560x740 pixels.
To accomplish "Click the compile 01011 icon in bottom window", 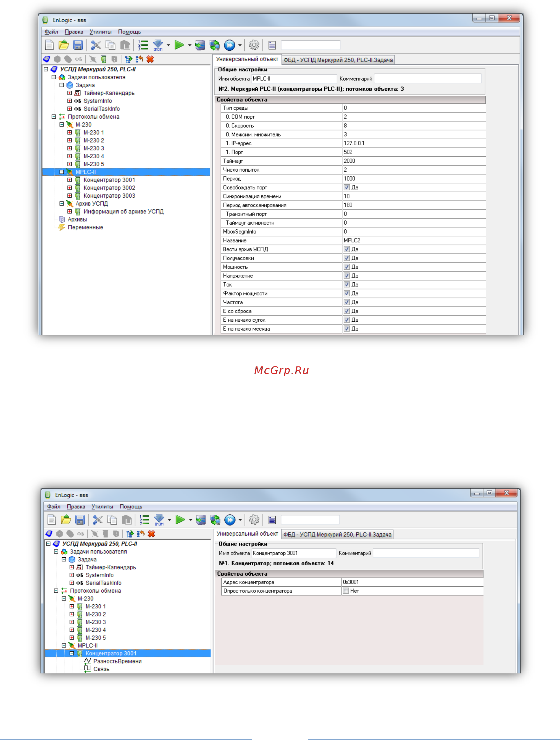I will click(x=159, y=519).
